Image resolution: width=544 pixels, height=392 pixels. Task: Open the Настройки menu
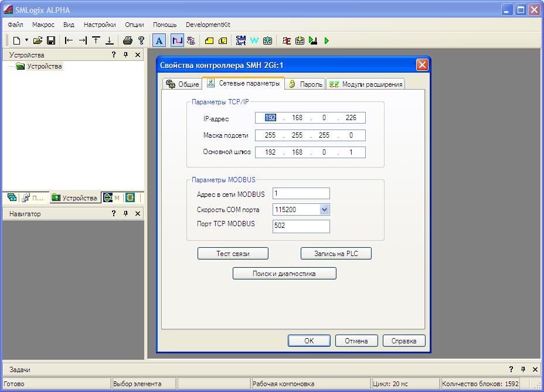click(100, 25)
